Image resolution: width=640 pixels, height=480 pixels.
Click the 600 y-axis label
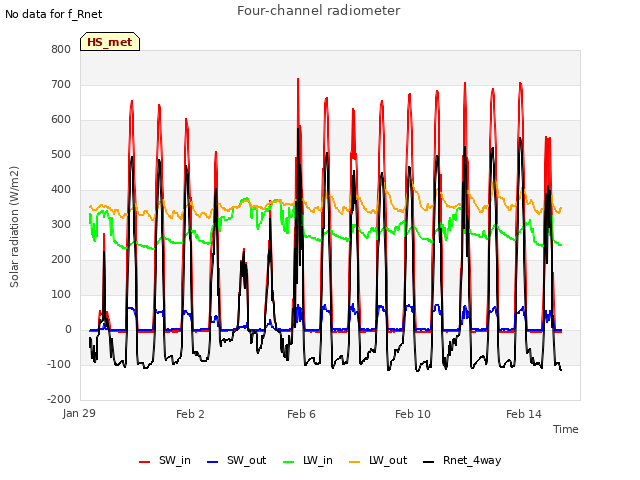(61, 120)
